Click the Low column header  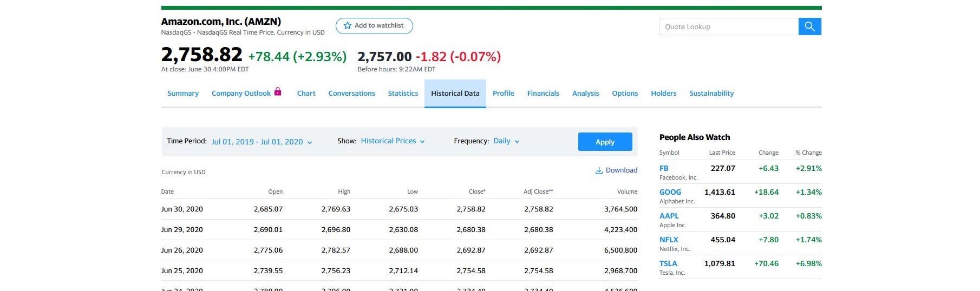[x=413, y=191]
